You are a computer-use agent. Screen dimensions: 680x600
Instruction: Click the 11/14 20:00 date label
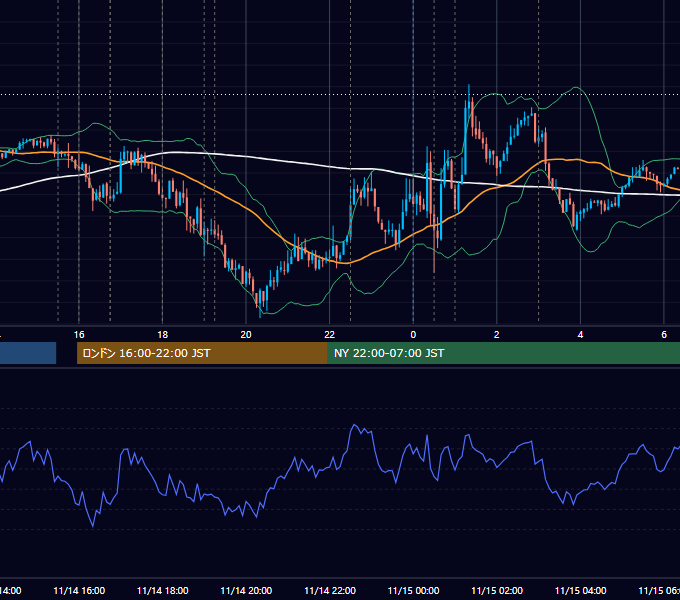point(246,591)
